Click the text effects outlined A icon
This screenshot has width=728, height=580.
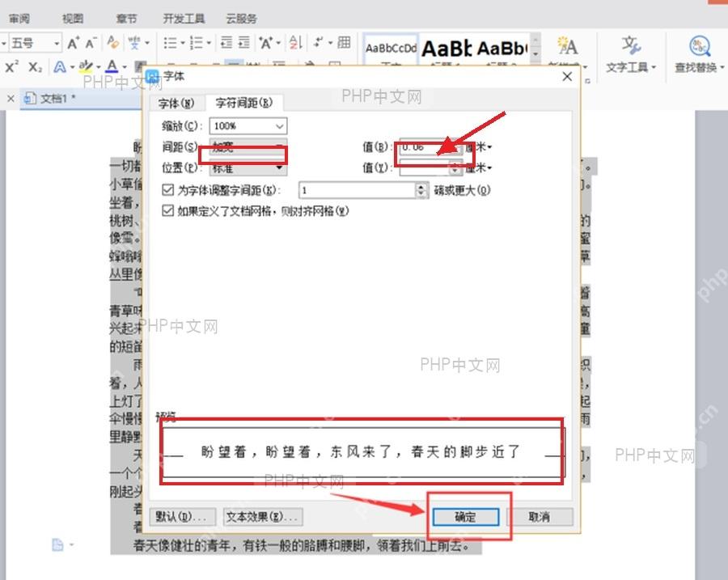coord(59,67)
